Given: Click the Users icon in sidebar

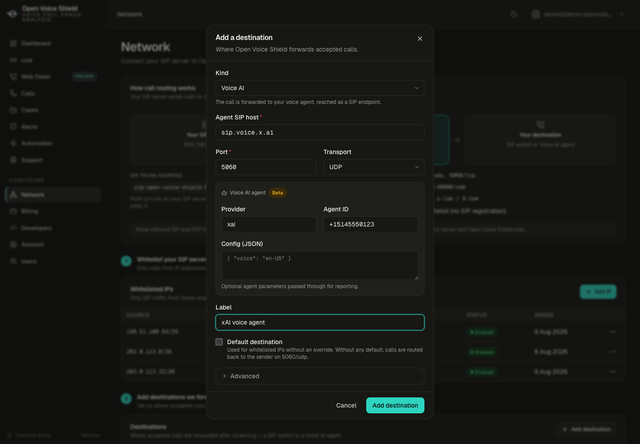Looking at the screenshot, I should tap(13, 261).
